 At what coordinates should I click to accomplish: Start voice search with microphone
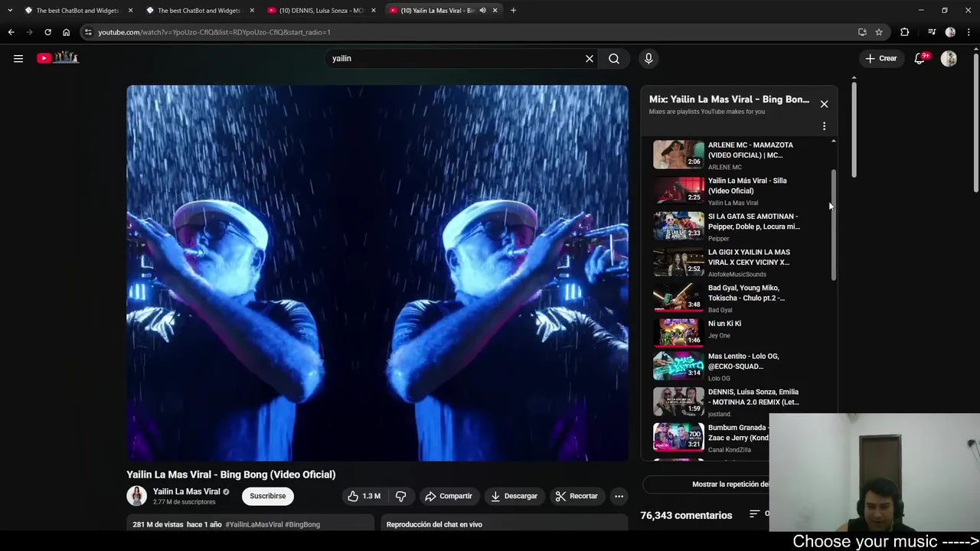(648, 58)
